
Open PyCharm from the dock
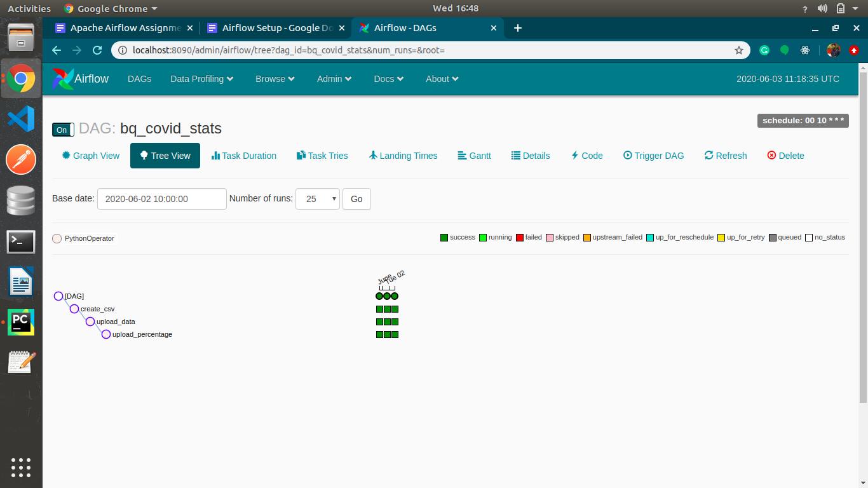[x=21, y=322]
